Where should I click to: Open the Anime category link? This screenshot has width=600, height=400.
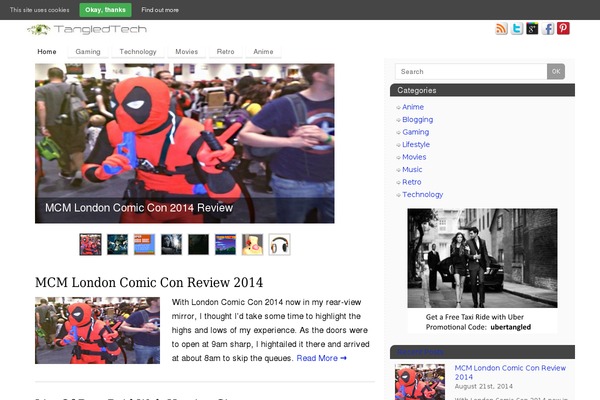412,107
